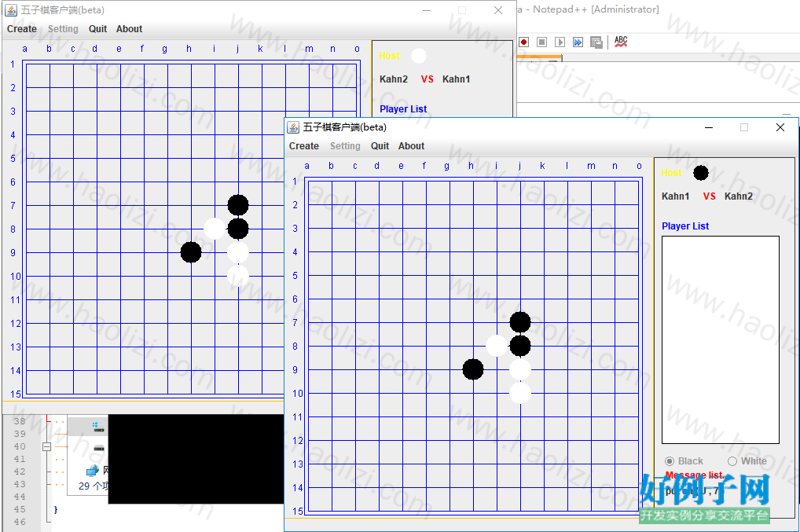Viewport: 800px width, 532px height.
Task: Open Setting menu in front Gomoku window
Action: tap(345, 146)
